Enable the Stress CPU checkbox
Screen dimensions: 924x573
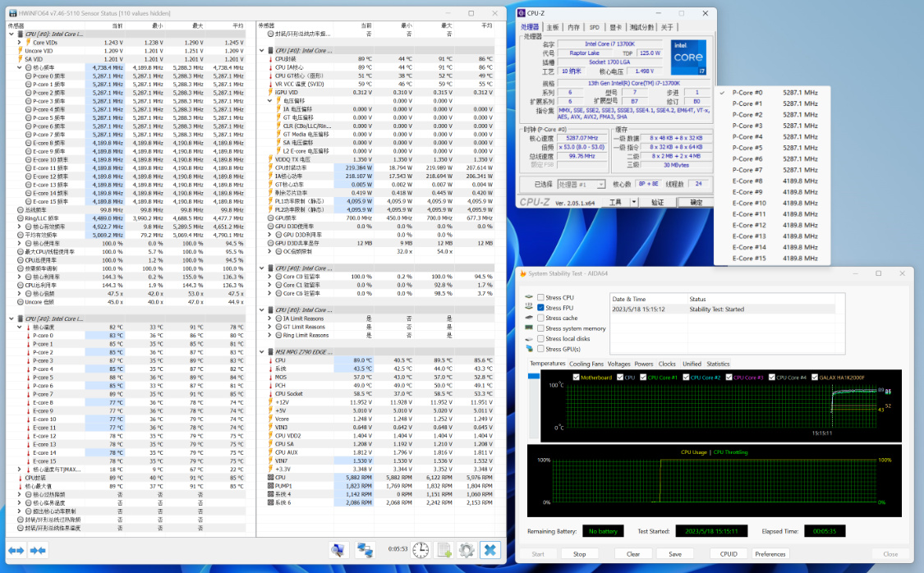[x=540, y=297]
